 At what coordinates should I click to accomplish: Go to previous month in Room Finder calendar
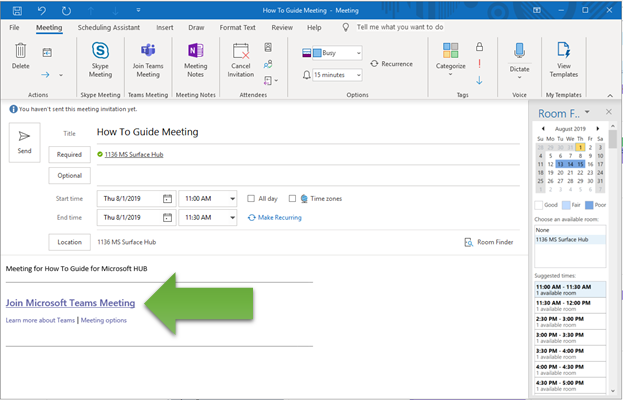pos(543,129)
